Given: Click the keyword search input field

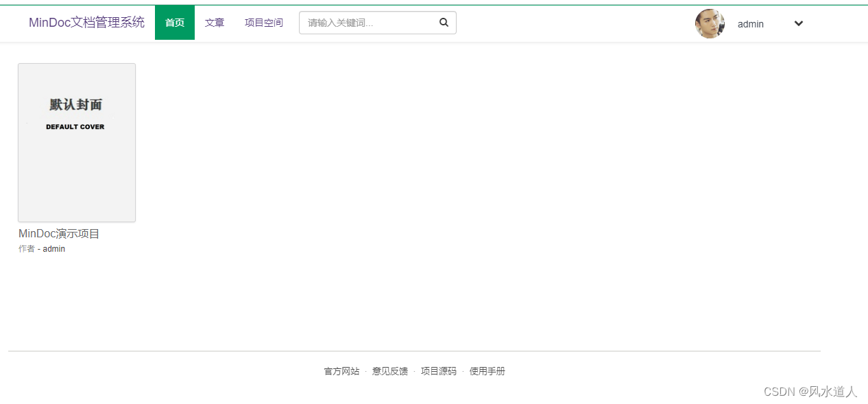Looking at the screenshot, I should click(x=370, y=22).
